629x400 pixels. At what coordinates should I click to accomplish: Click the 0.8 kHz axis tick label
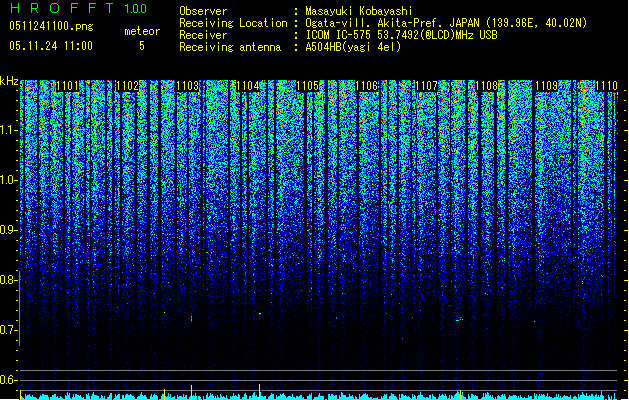(x=8, y=280)
